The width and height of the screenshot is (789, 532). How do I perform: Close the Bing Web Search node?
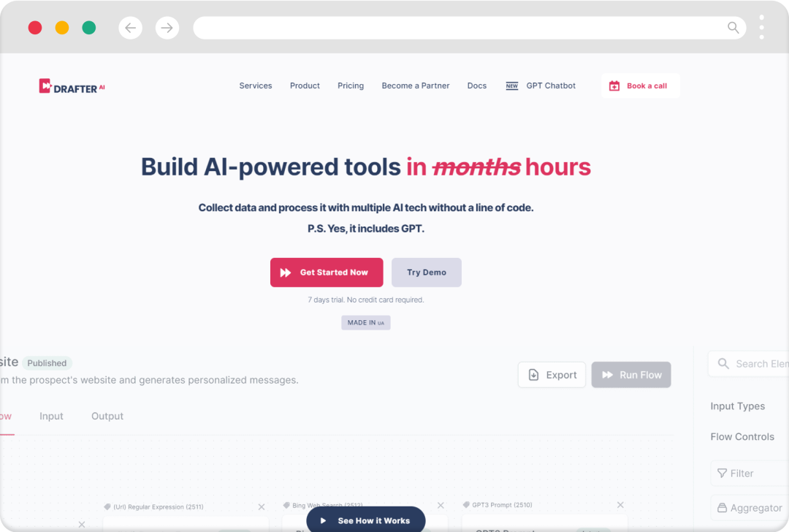click(441, 505)
